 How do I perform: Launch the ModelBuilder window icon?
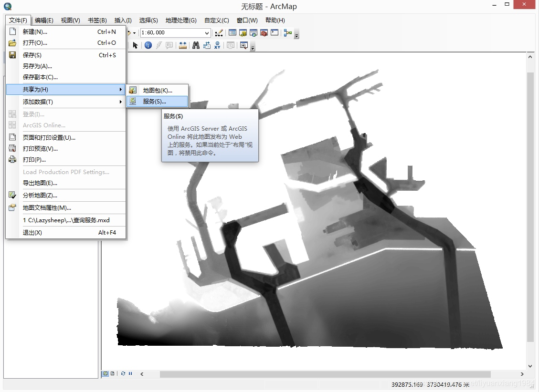click(x=287, y=33)
